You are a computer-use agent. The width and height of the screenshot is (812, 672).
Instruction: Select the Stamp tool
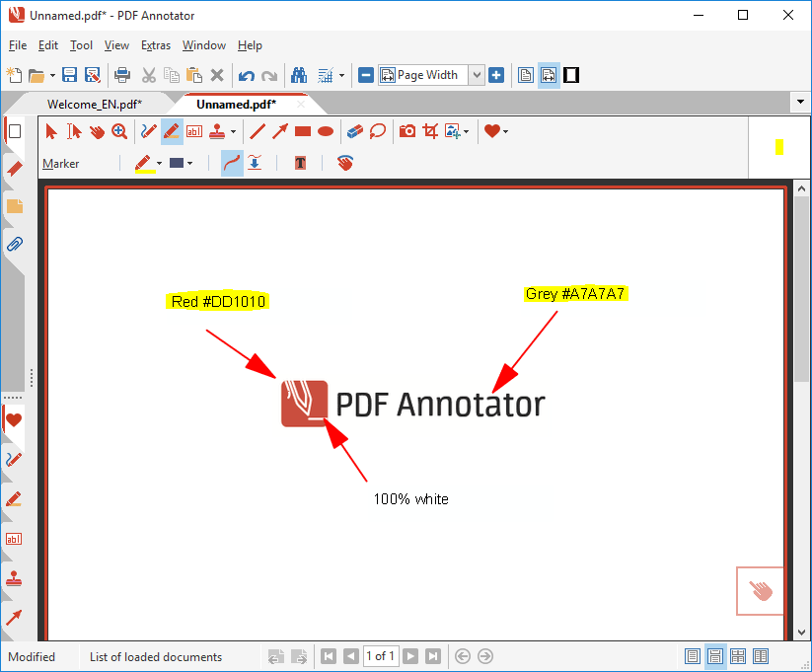pos(217,131)
